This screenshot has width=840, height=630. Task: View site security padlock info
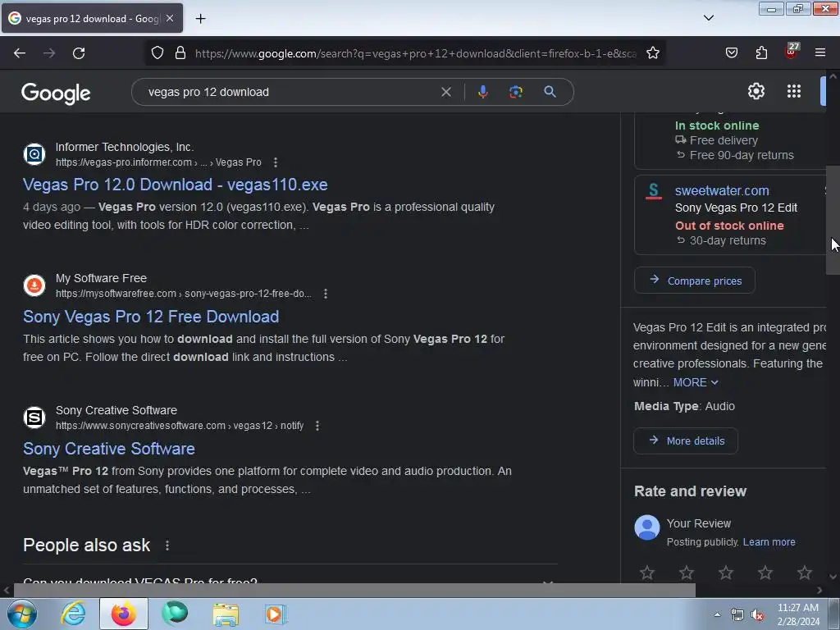coord(180,53)
